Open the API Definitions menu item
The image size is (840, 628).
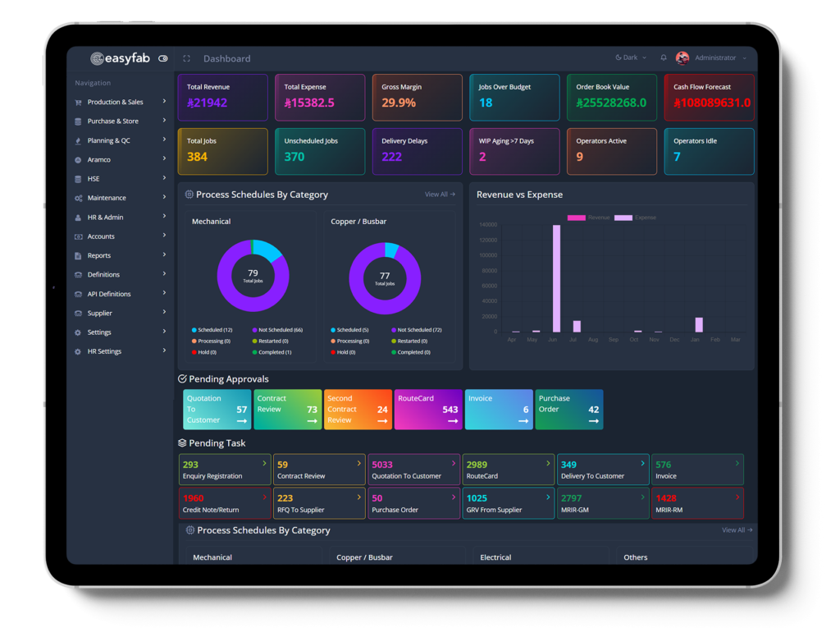click(121, 294)
